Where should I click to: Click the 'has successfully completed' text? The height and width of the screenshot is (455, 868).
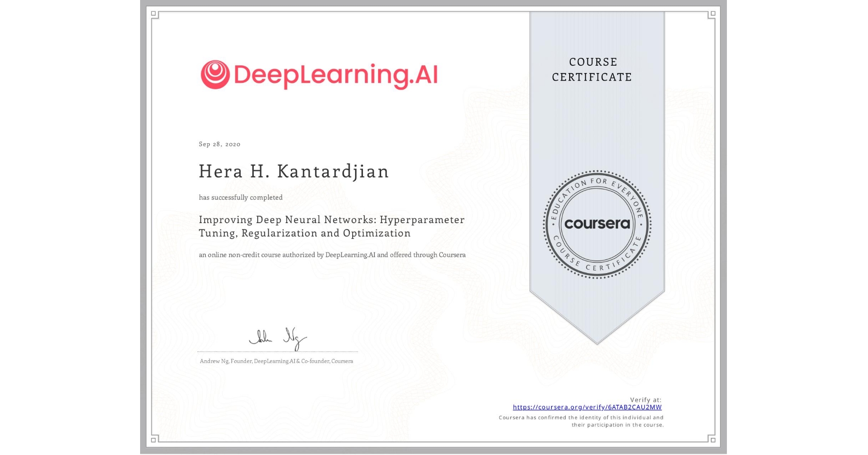click(x=241, y=197)
